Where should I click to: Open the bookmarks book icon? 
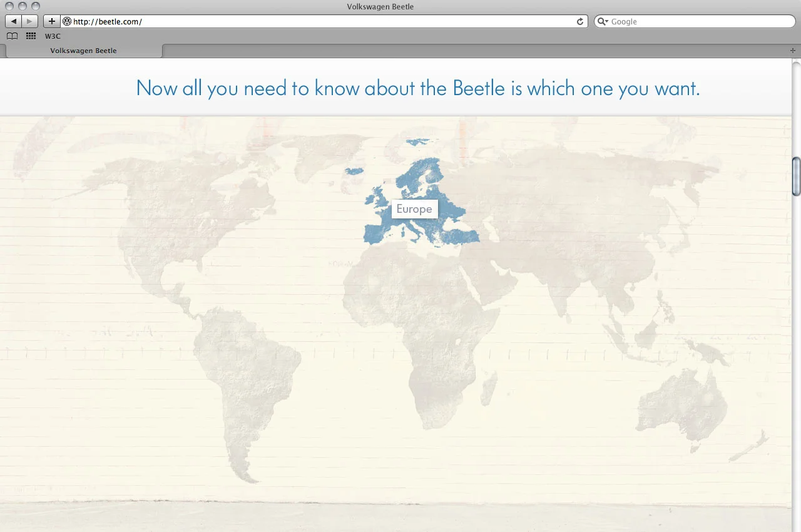[12, 36]
